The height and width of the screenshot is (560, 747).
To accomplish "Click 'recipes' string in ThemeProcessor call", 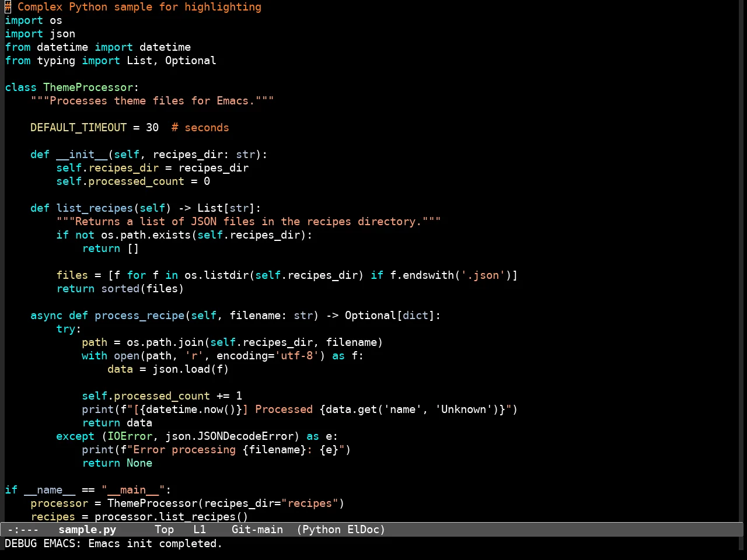I will pos(310,503).
